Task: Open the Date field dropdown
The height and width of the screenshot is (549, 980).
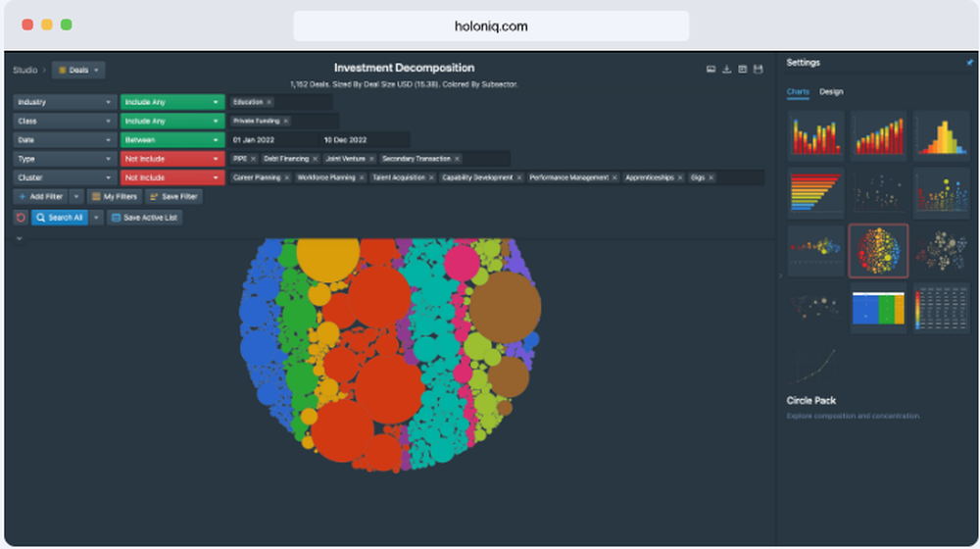Action: (x=65, y=140)
